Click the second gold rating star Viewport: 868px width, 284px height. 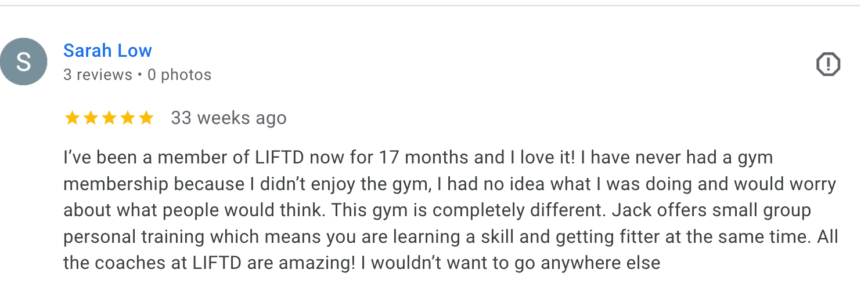pos(91,118)
